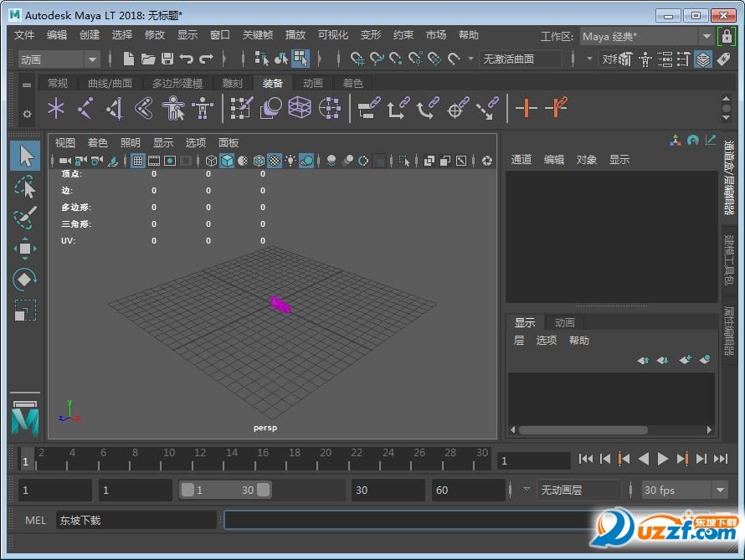Open the symmetry arrow before 对称
Screen dimensions: 745x560
(x=589, y=59)
